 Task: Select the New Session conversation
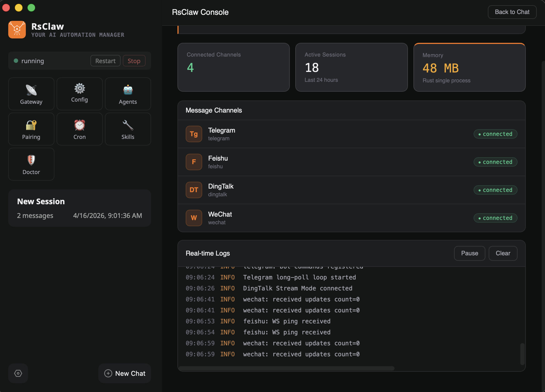[x=79, y=208]
